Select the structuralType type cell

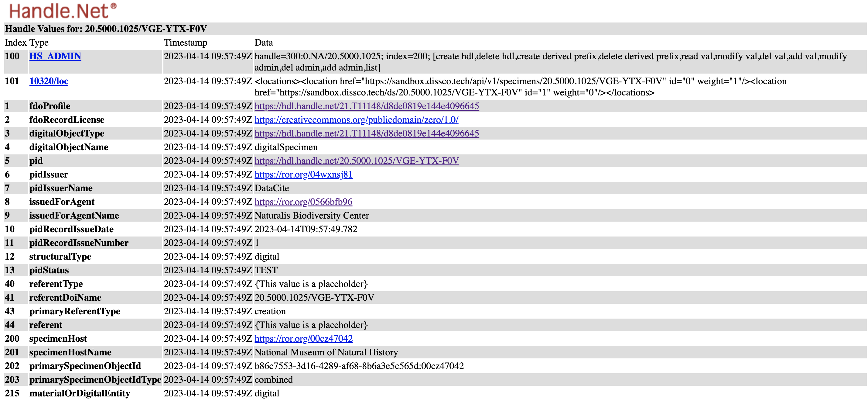click(x=95, y=256)
